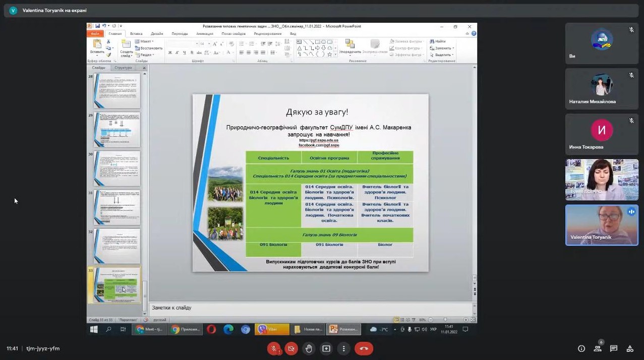Open Эффекты фигур shape effects dropdown
This screenshot has height=360, width=644.
point(406,55)
